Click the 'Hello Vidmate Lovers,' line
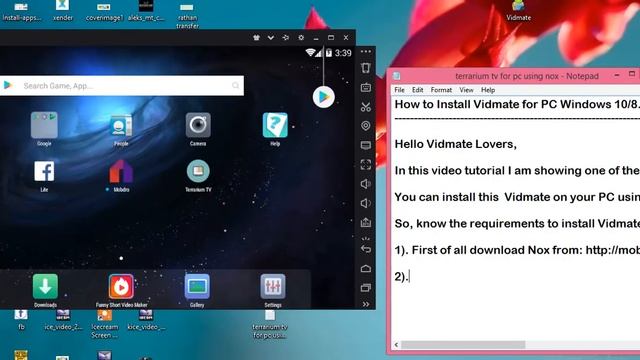Screen dimensions: 640x360 (456, 144)
